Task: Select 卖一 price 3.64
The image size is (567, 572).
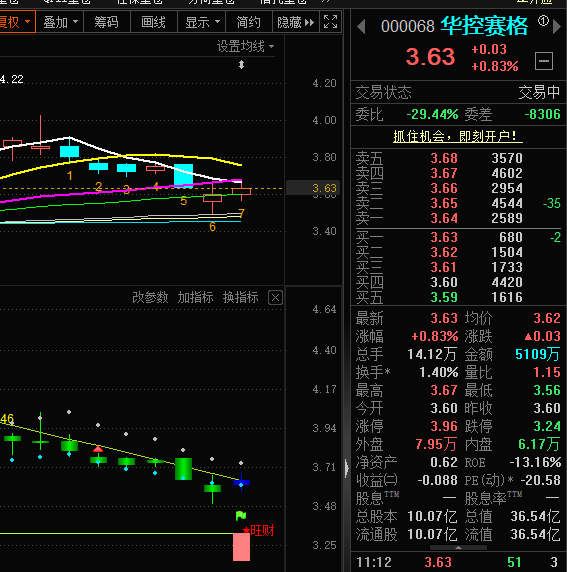Action: pyautogui.click(x=444, y=218)
